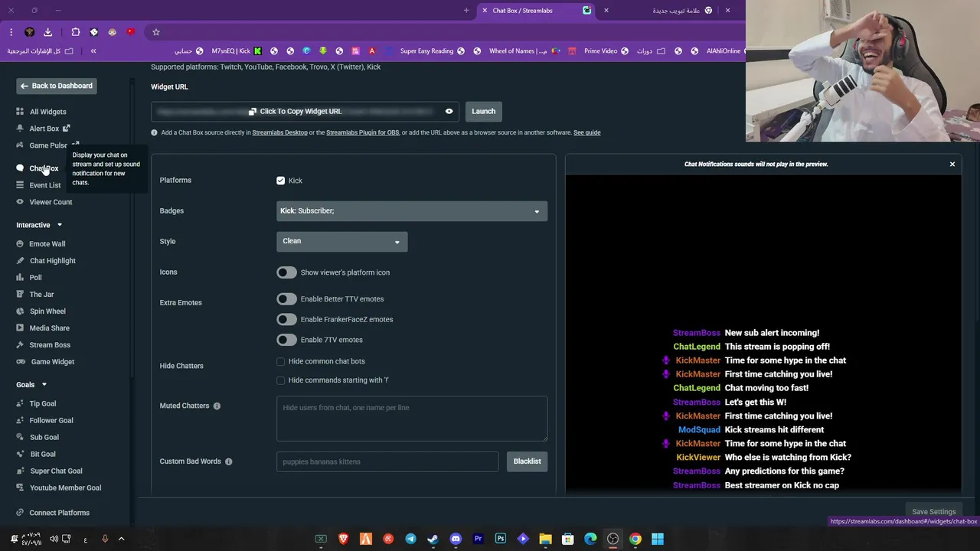Click the Custom Bad Words input
The image size is (980, 551).
(387, 461)
